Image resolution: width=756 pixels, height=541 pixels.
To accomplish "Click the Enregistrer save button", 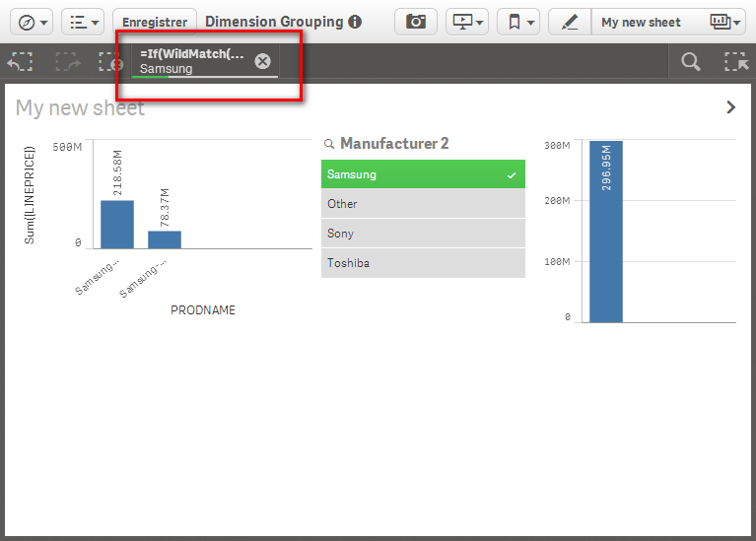I will point(155,23).
